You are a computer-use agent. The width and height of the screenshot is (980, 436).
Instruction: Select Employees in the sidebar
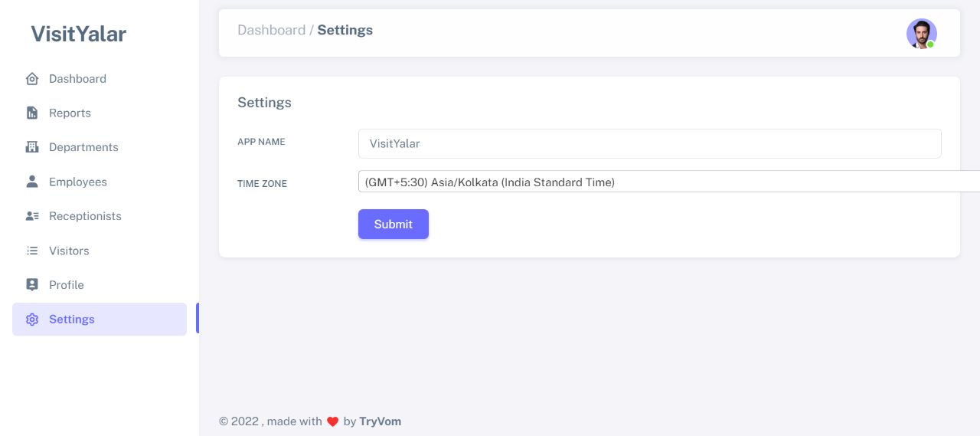[x=78, y=182]
